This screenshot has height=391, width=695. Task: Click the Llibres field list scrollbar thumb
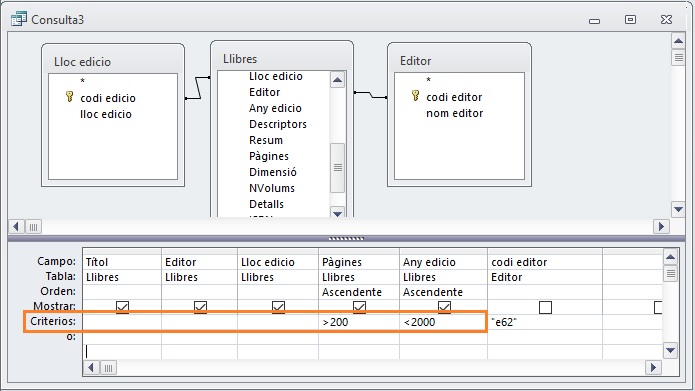[x=338, y=168]
